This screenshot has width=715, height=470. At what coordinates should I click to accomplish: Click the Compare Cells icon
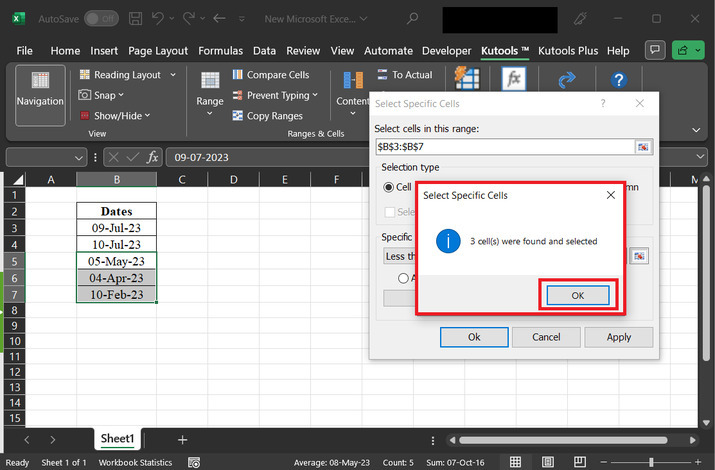[x=239, y=75]
